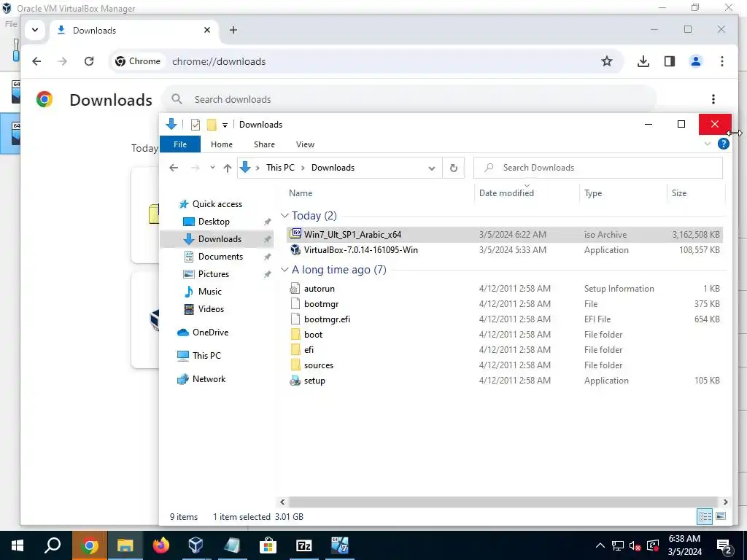Click the New Folder quick access icon
747x560 pixels.
pyautogui.click(x=212, y=125)
